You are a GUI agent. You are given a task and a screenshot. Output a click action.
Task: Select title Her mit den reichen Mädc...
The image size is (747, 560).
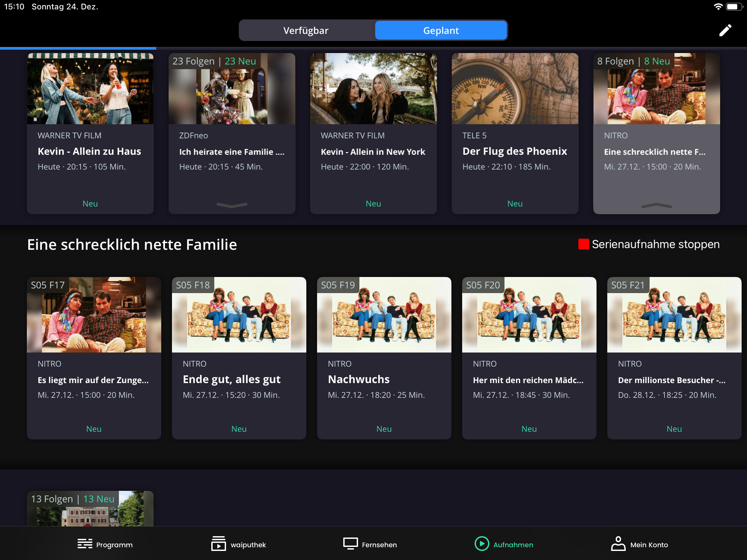pos(528,380)
